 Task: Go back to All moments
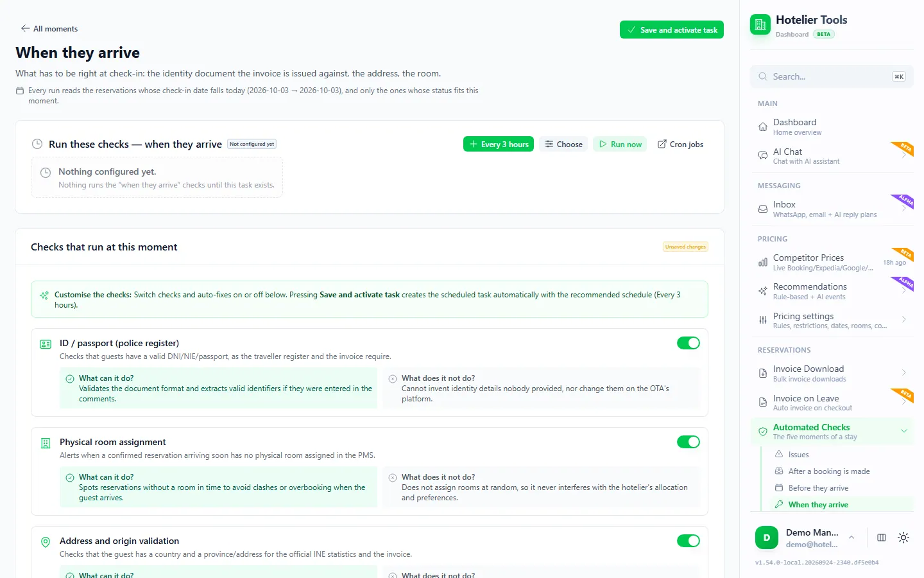pyautogui.click(x=49, y=29)
